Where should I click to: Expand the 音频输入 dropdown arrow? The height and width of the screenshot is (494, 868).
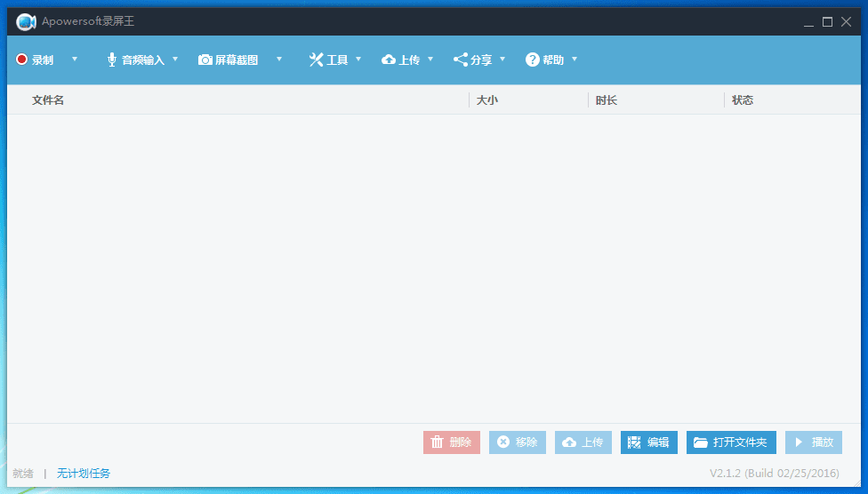(175, 60)
